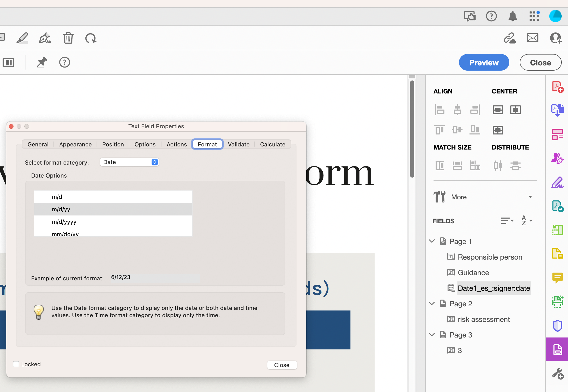The image size is (568, 392).
Task: Select the link/chain tool icon
Action: tap(510, 38)
